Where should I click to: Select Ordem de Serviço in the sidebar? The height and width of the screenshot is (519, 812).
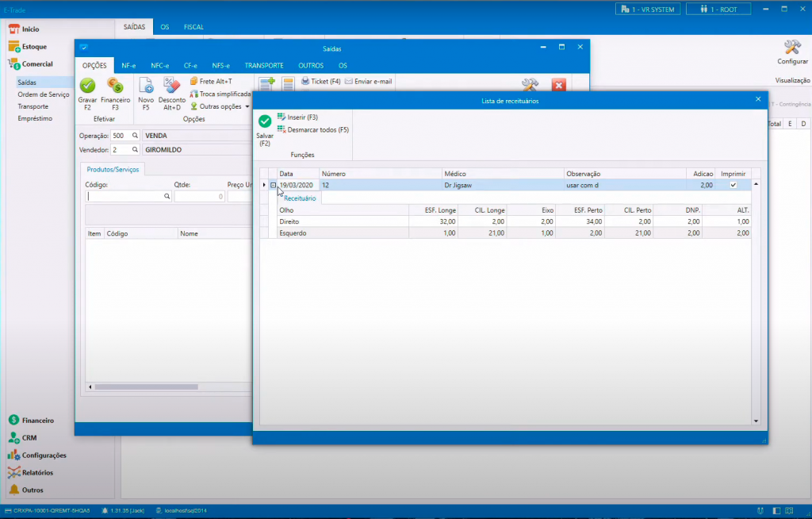point(44,94)
